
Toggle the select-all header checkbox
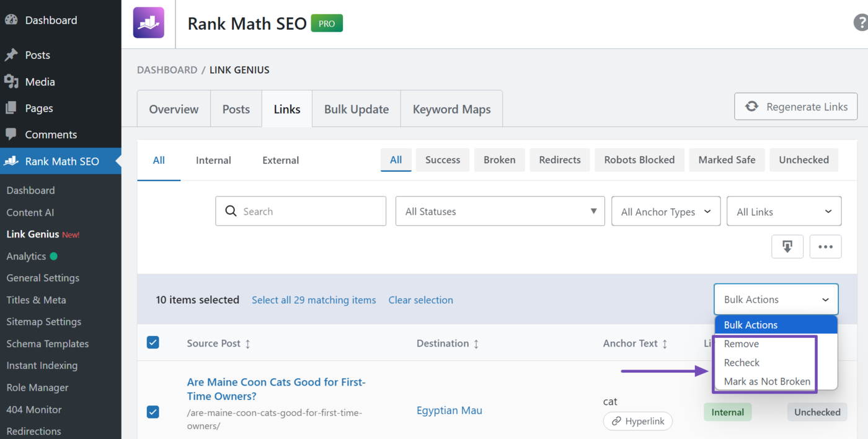click(153, 342)
